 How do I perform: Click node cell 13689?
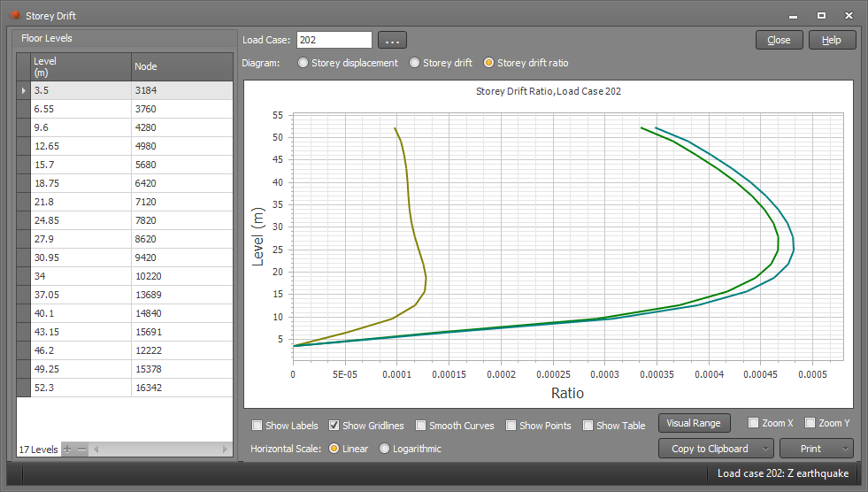click(182, 295)
